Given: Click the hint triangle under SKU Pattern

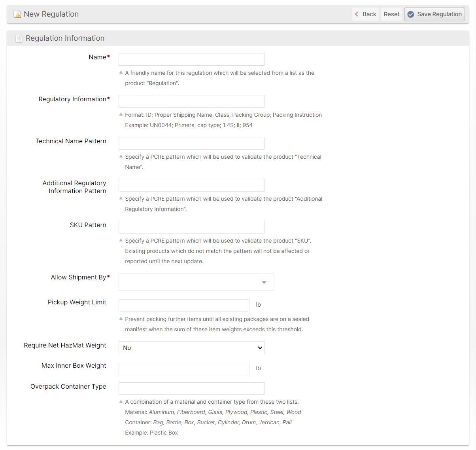Looking at the screenshot, I should (121, 240).
